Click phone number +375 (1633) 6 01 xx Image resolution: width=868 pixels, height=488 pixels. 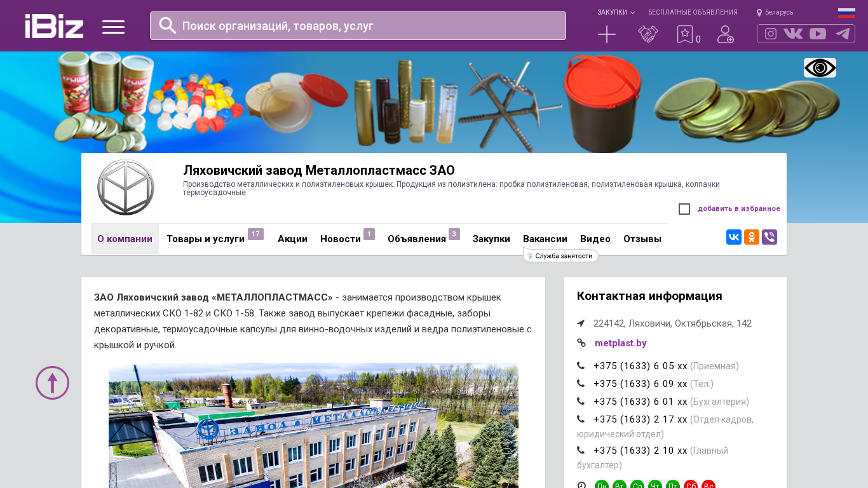click(x=641, y=402)
